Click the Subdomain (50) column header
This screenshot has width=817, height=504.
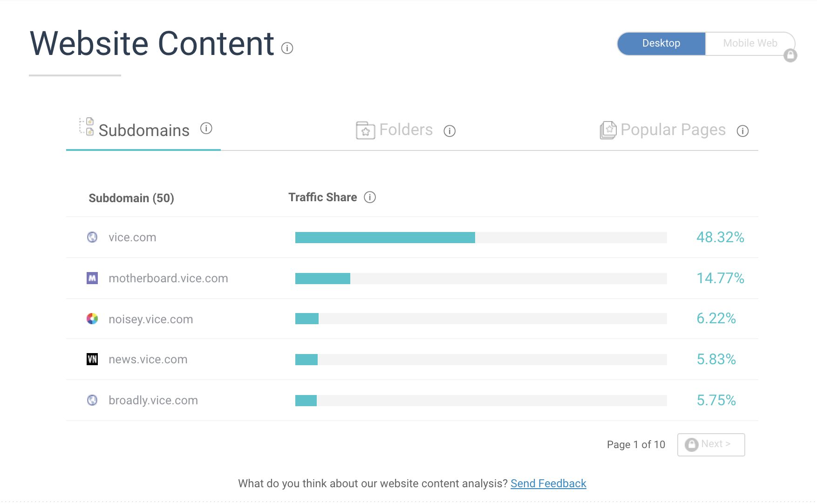point(131,198)
